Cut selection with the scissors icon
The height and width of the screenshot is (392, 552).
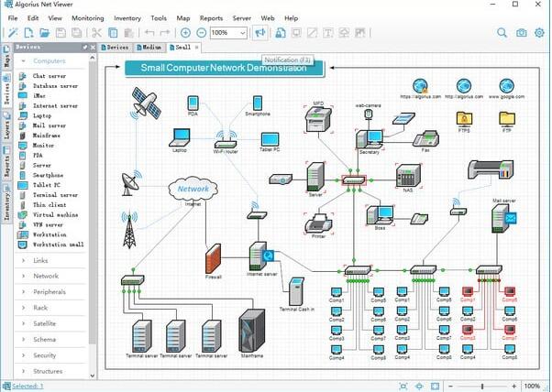coord(96,33)
